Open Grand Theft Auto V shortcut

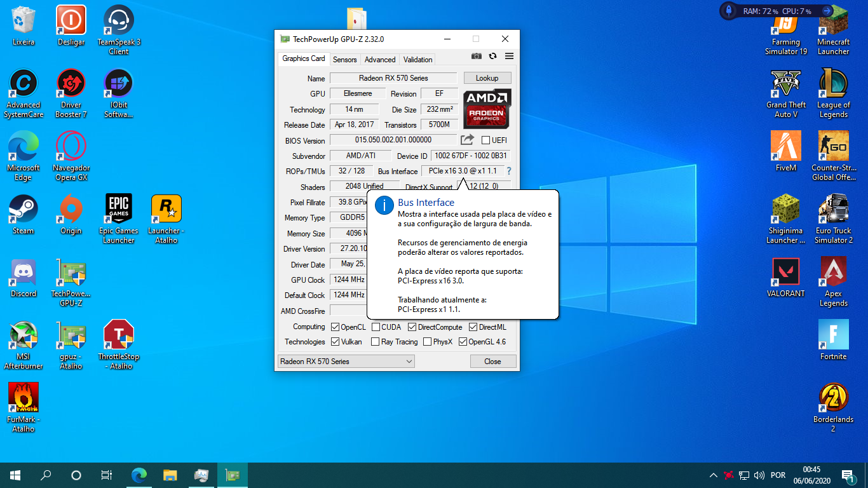(x=786, y=93)
